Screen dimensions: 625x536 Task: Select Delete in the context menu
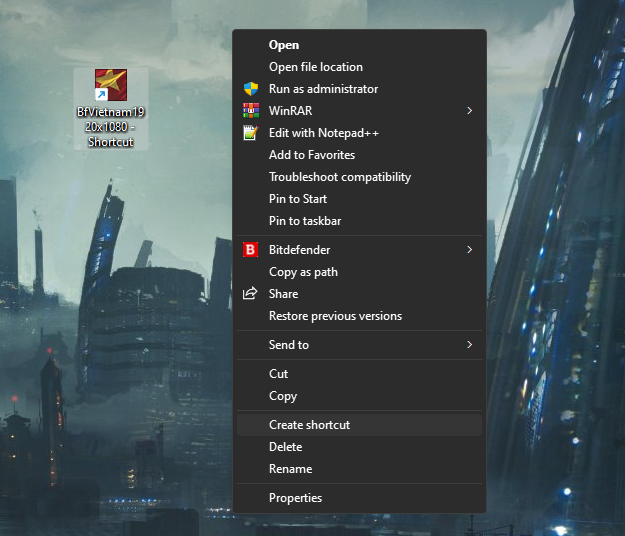pyautogui.click(x=285, y=447)
